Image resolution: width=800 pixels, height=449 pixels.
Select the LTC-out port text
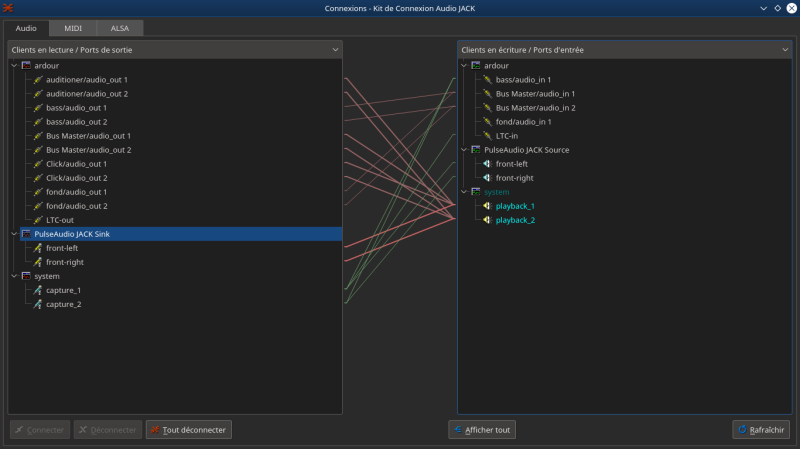pos(60,220)
